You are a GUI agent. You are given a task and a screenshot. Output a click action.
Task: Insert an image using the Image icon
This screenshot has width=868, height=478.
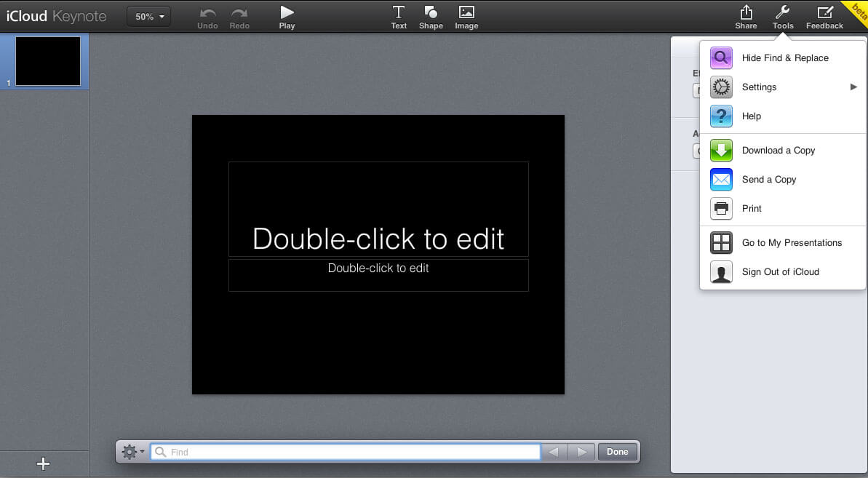tap(466, 12)
